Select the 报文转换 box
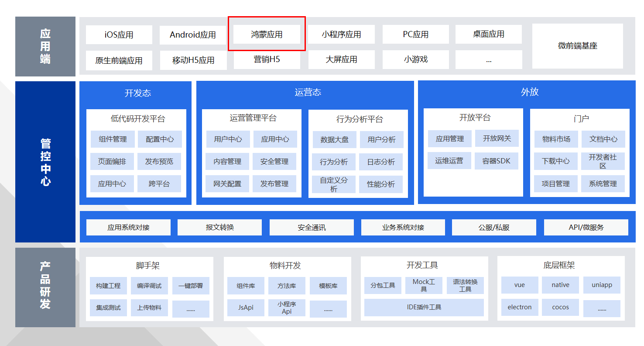This screenshot has width=644, height=346. point(219,227)
